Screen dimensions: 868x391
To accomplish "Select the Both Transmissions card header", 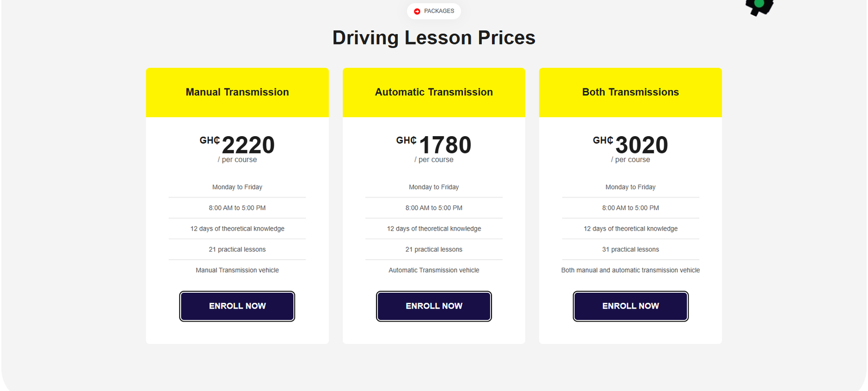I will pos(630,92).
